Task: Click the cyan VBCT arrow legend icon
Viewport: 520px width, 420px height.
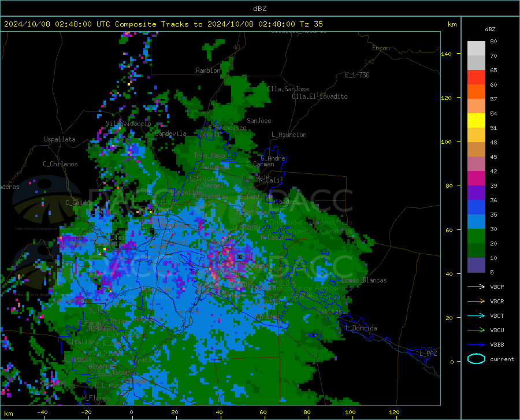Action: click(x=476, y=315)
